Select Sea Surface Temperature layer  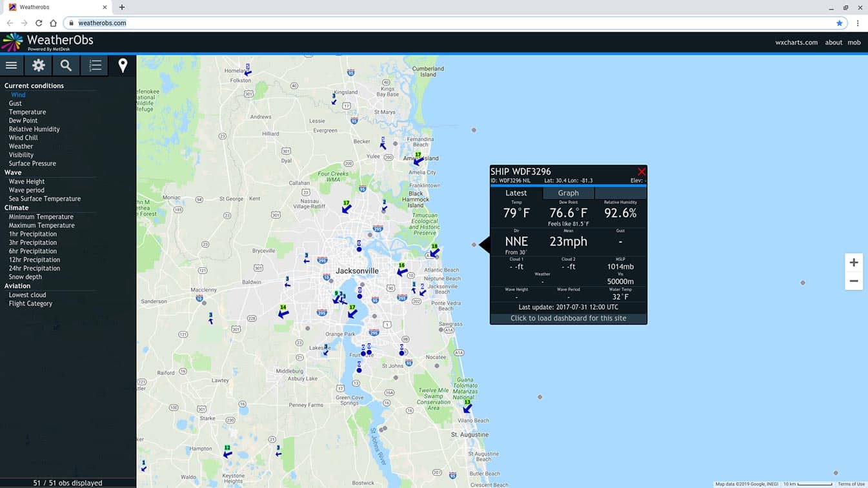(45, 199)
